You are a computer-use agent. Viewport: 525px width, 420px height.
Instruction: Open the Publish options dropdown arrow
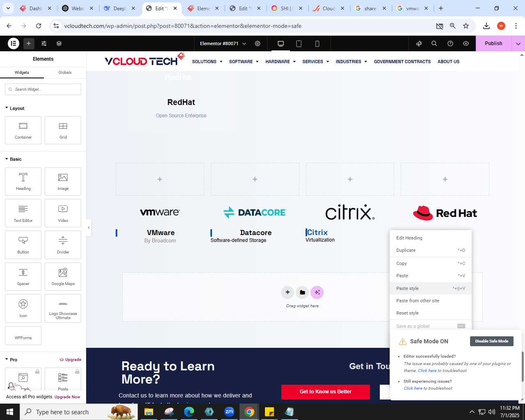pyautogui.click(x=518, y=43)
